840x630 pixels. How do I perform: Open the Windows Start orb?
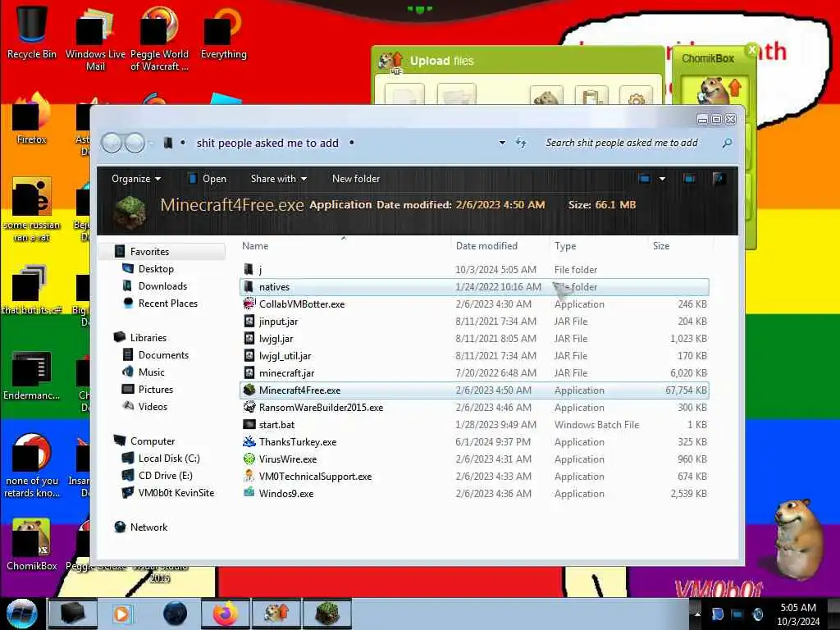tap(21, 614)
